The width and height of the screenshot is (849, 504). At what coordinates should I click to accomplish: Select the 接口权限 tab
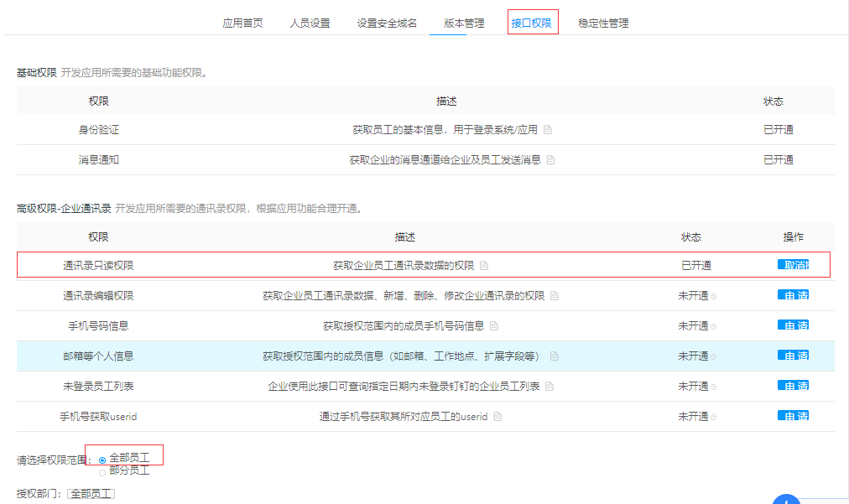coord(531,23)
